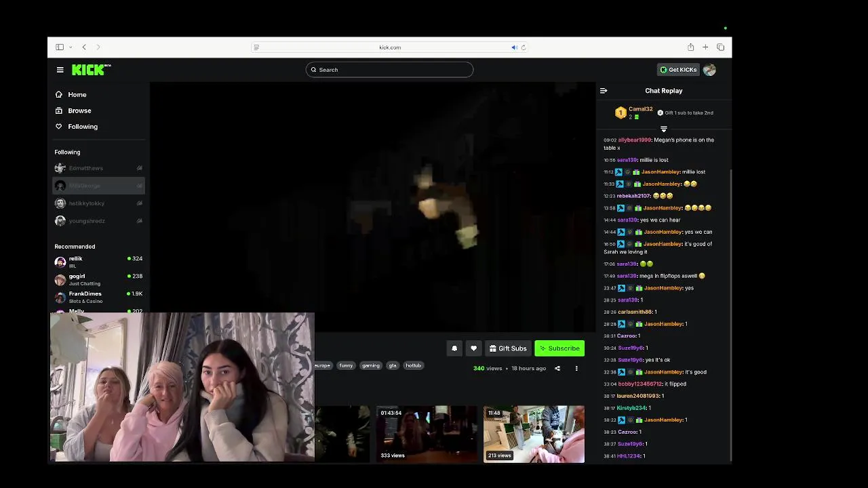Click the '340 views' count
Viewport: 868px width, 488px height.
[x=488, y=369]
